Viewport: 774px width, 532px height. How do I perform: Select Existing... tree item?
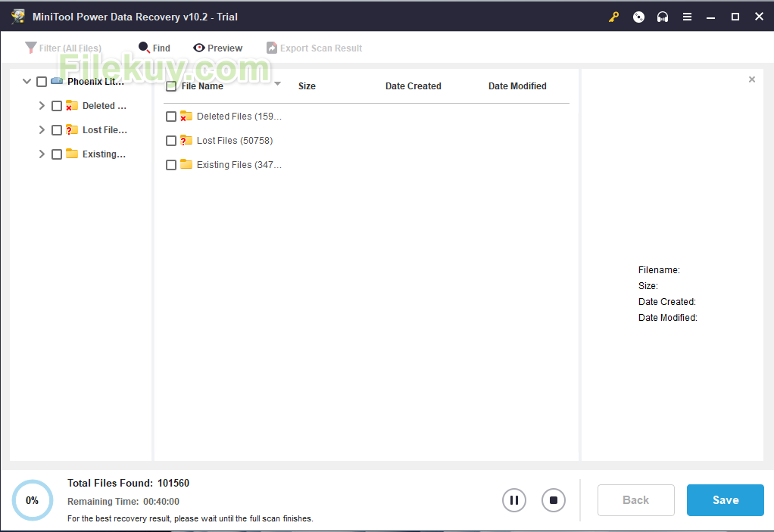pos(104,154)
